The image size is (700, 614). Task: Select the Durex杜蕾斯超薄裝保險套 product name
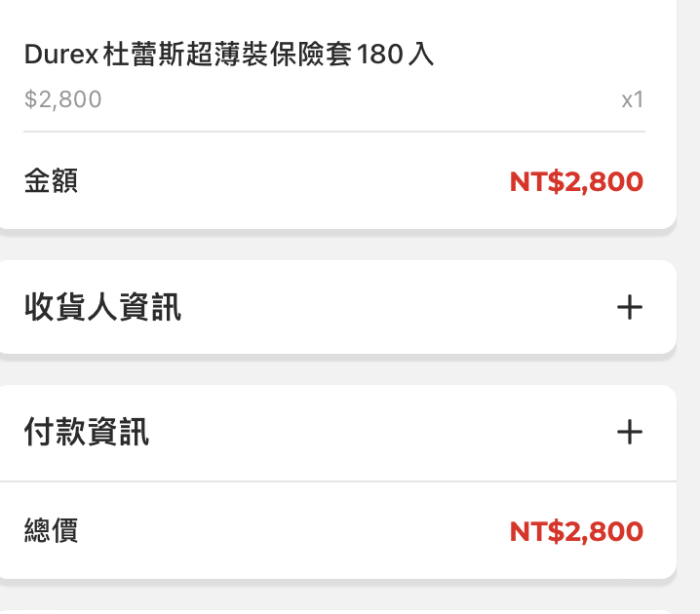click(x=229, y=55)
